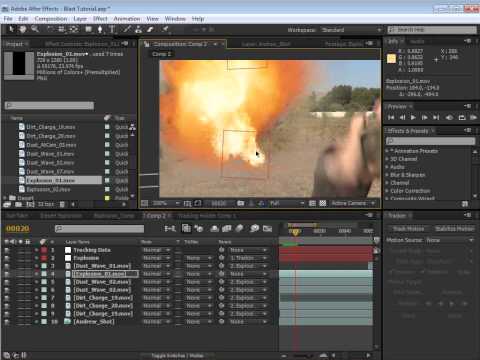Enable motion blur switch in timeline toolbar
480x360 pixels.
tap(239, 228)
